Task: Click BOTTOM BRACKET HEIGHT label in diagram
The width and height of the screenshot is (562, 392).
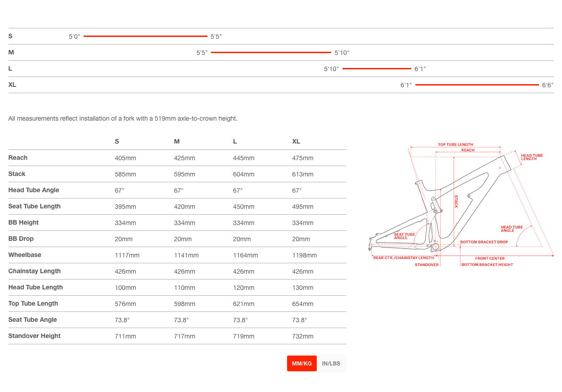Action: point(487,265)
